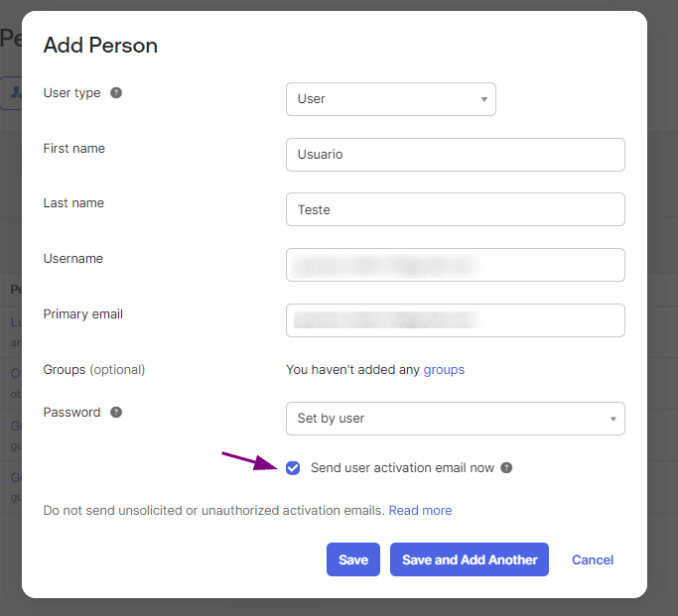The height and width of the screenshot is (616, 678).
Task: Click the Password help icon
Action: 116,413
